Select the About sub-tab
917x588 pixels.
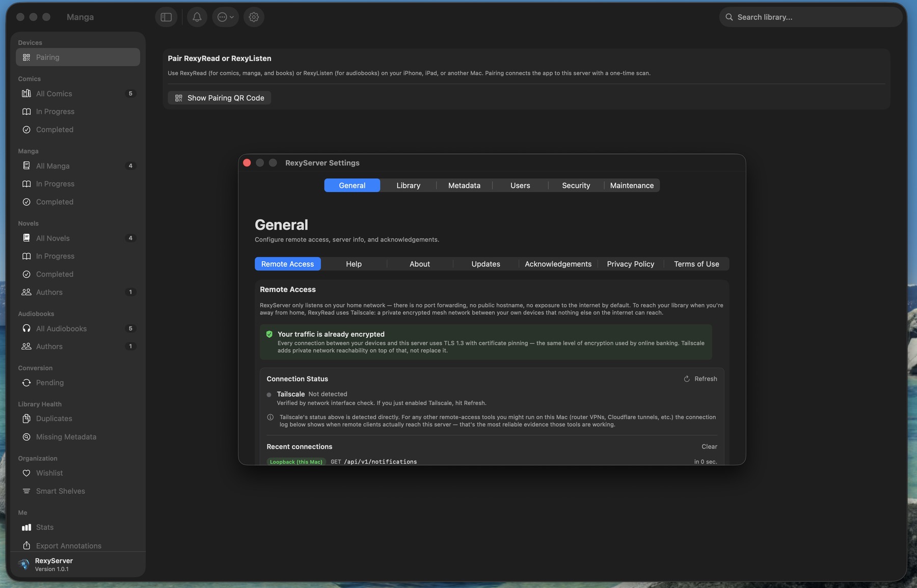(420, 264)
